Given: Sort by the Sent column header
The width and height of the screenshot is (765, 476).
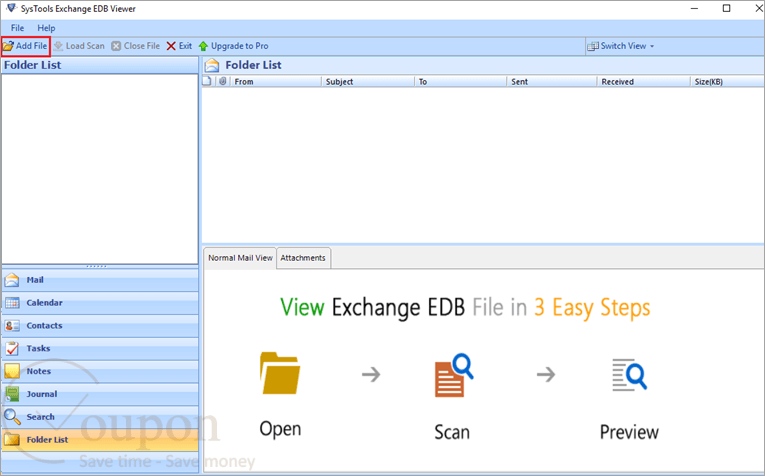Looking at the screenshot, I should click(552, 81).
